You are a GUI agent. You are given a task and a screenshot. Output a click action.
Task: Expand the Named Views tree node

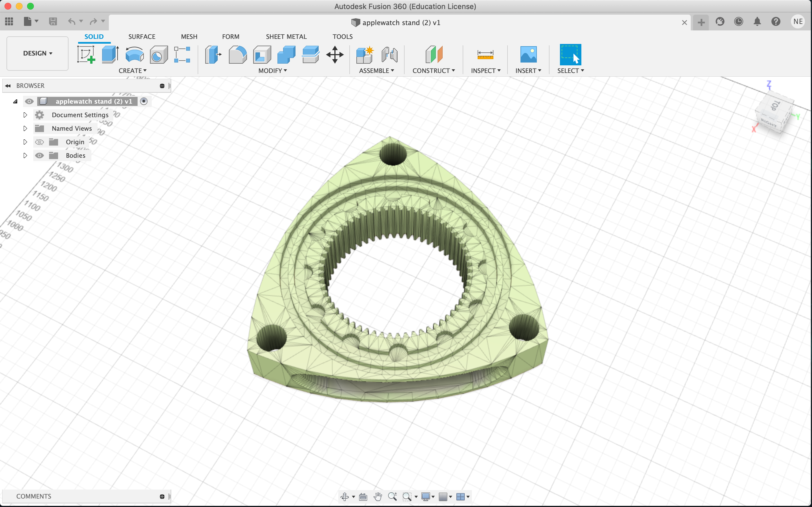coord(25,128)
